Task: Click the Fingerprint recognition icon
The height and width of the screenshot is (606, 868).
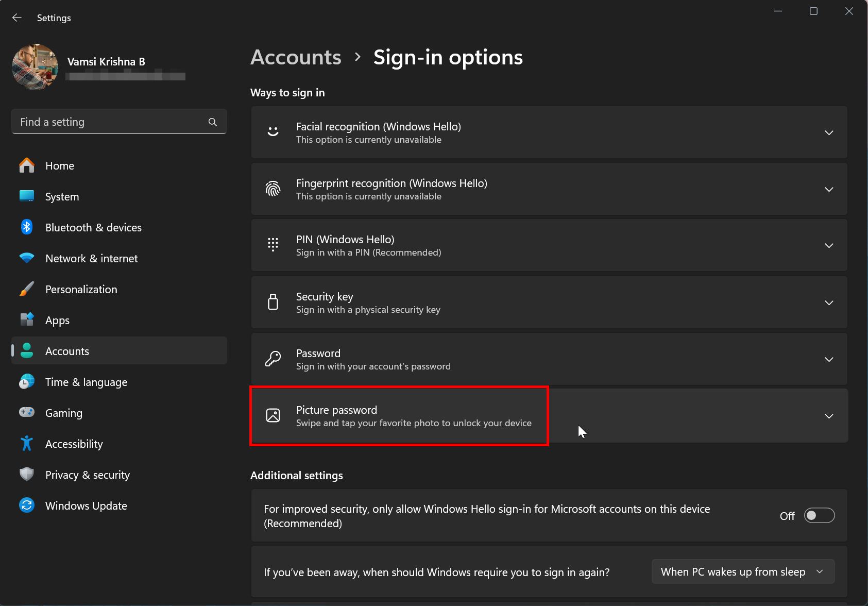Action: (x=273, y=189)
